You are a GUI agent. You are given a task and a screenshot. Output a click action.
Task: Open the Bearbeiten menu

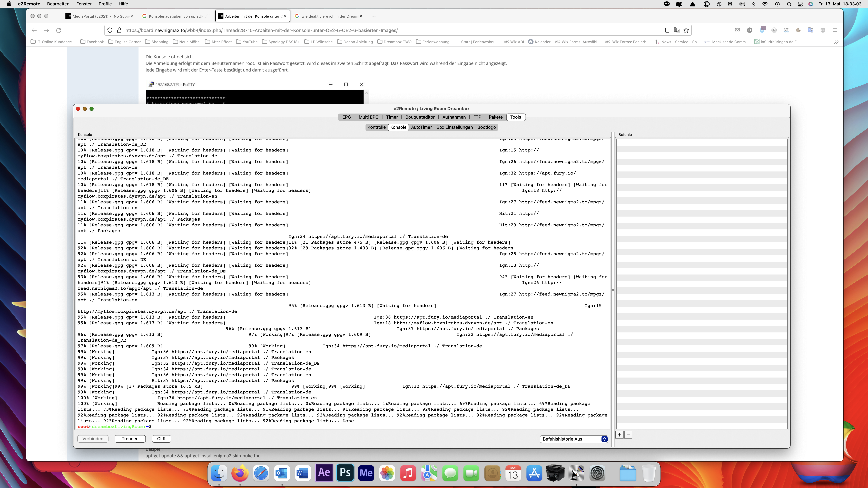(x=58, y=4)
